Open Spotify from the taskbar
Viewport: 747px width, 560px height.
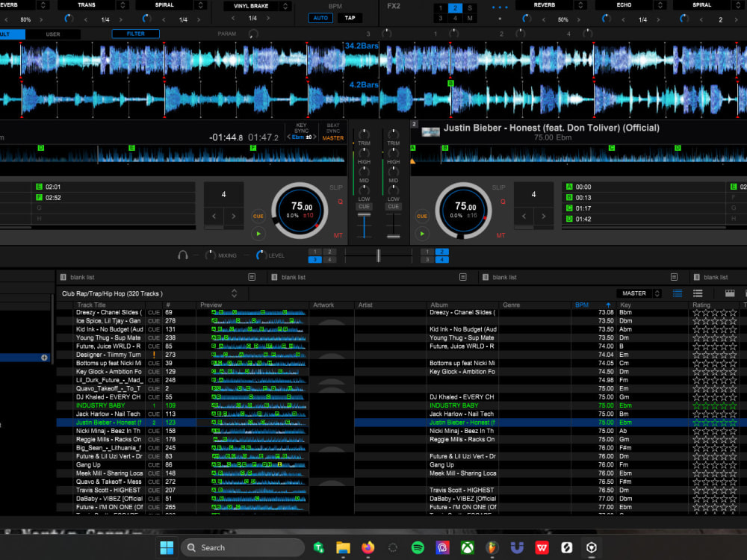pos(418,547)
